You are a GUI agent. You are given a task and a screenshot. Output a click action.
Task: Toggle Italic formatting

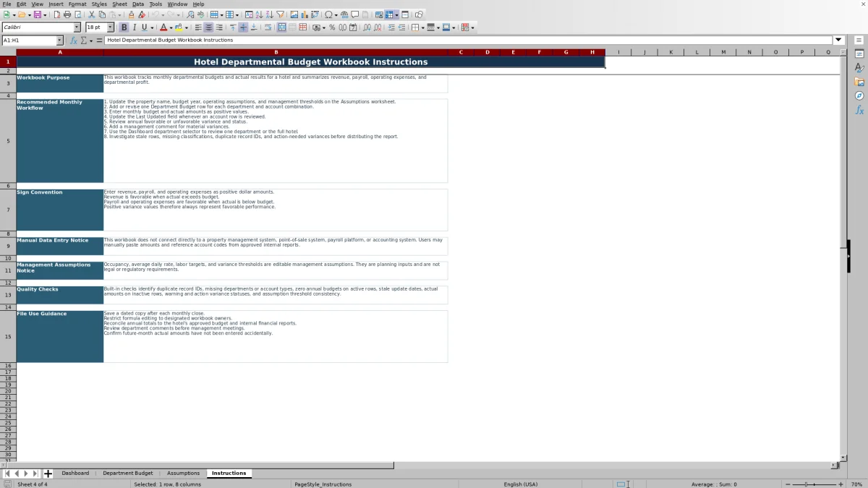point(134,27)
